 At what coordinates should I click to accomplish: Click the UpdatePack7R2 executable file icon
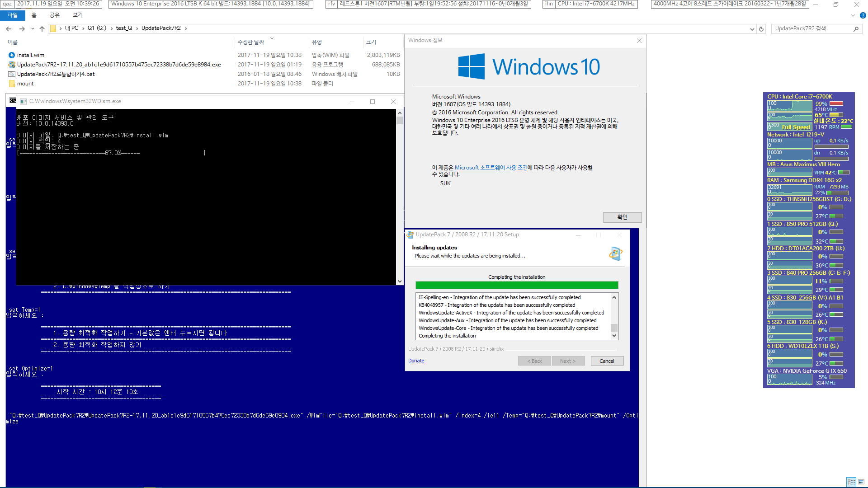tap(12, 64)
